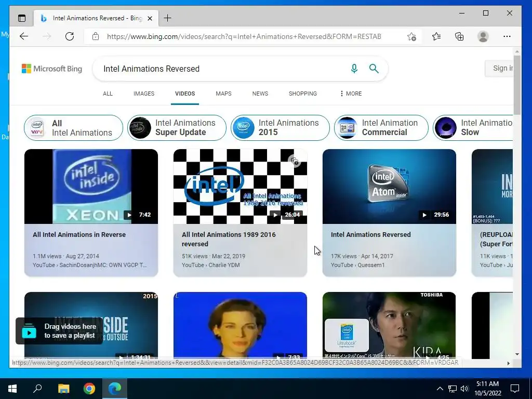Click the Microsoft Edge taskbar icon
Image resolution: width=532 pixels, height=399 pixels.
point(115,389)
